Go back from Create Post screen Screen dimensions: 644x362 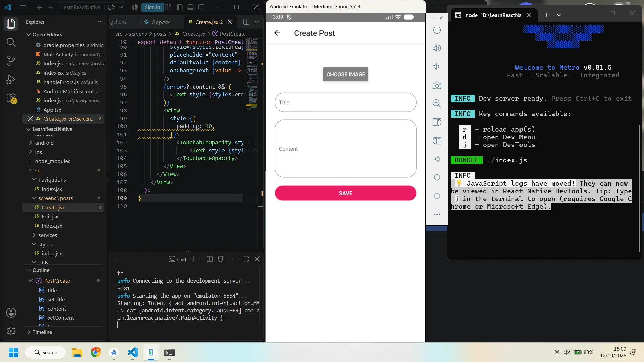click(277, 33)
